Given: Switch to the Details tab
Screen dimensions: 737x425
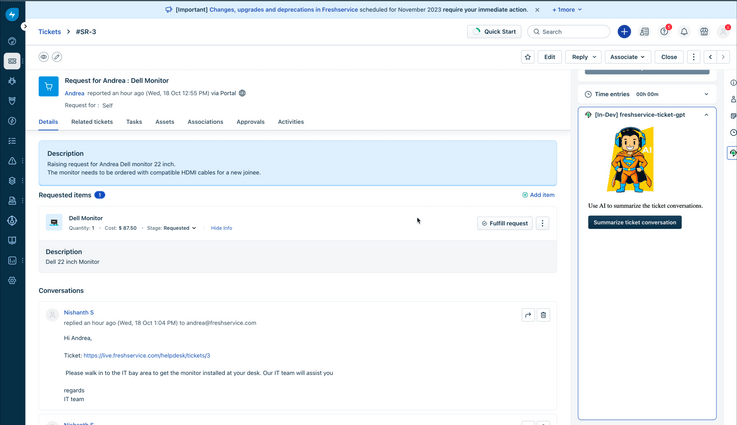Looking at the screenshot, I should (x=48, y=122).
